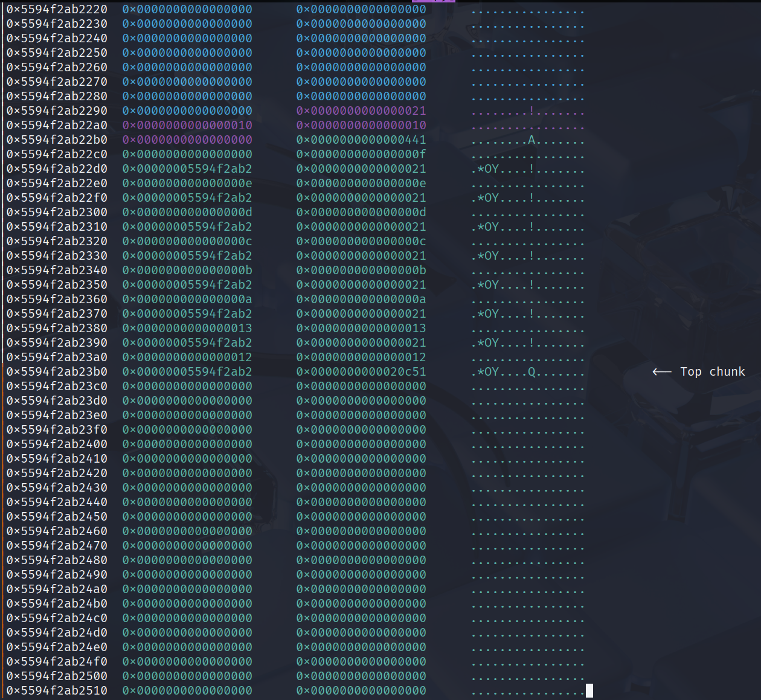Select the top chunk size 0x0000000000020c51
The width and height of the screenshot is (761, 700).
coord(361,371)
